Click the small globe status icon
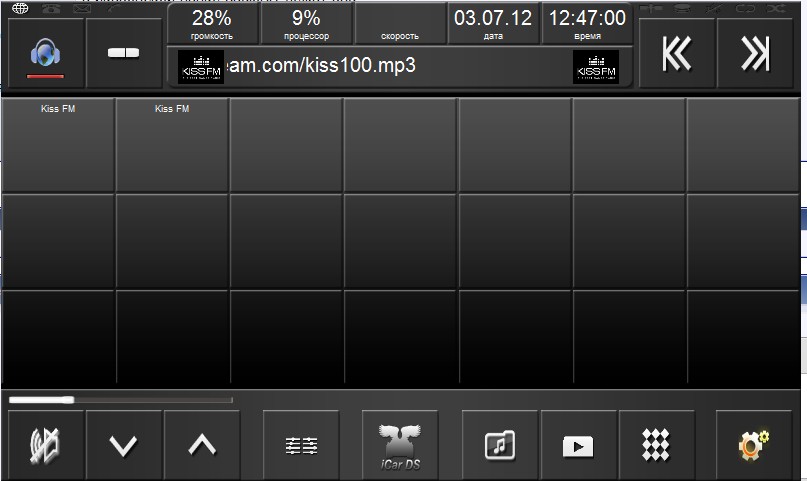The width and height of the screenshot is (807, 481). [20, 8]
